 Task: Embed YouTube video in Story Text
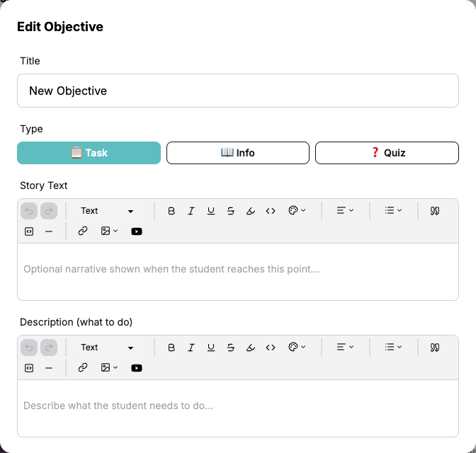[137, 231]
